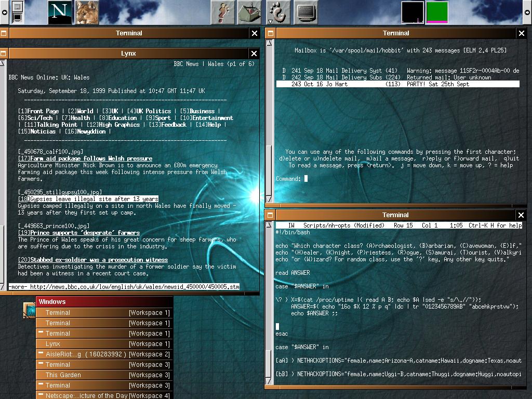Select Lynx in the Windows list

[x=104, y=344]
